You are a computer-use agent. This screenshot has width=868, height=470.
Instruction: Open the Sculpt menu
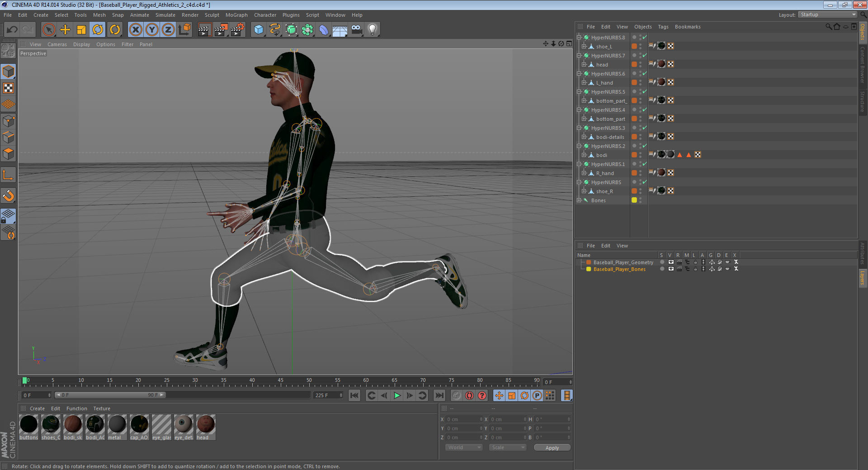[212, 15]
